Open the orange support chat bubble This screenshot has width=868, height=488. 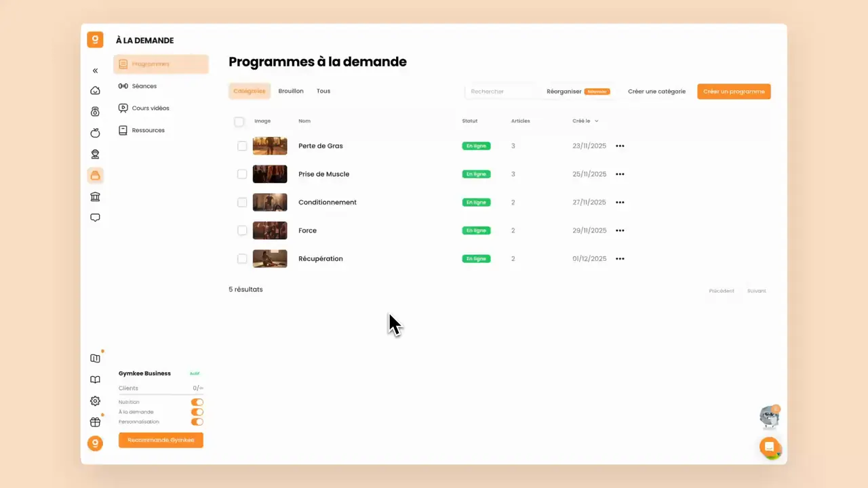click(x=769, y=447)
